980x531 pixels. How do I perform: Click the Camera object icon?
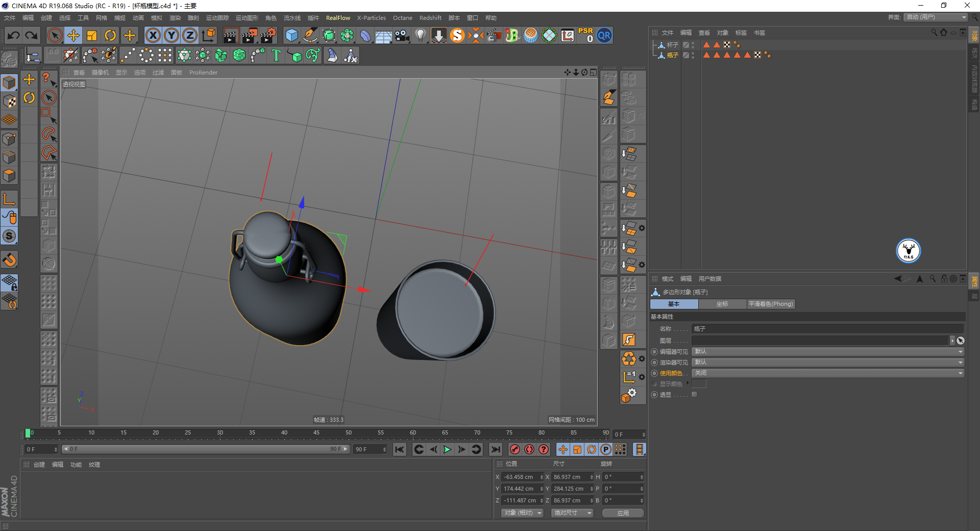pos(402,35)
